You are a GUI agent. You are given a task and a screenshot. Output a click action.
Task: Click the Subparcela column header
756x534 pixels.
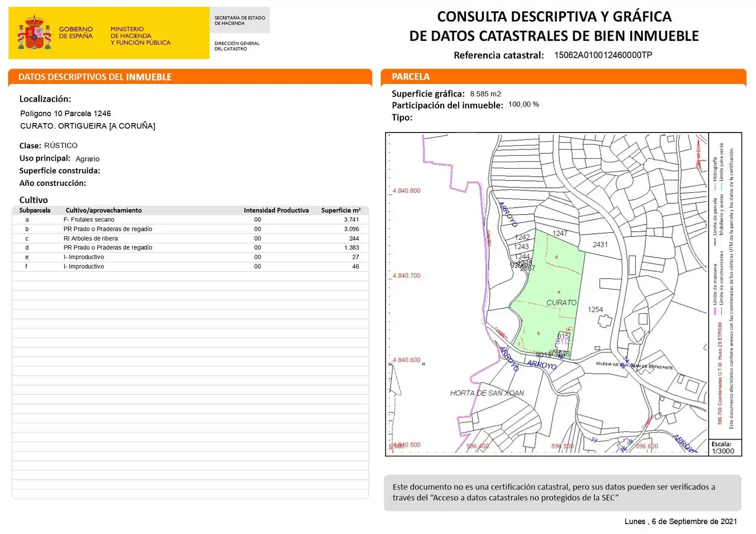coord(35,210)
